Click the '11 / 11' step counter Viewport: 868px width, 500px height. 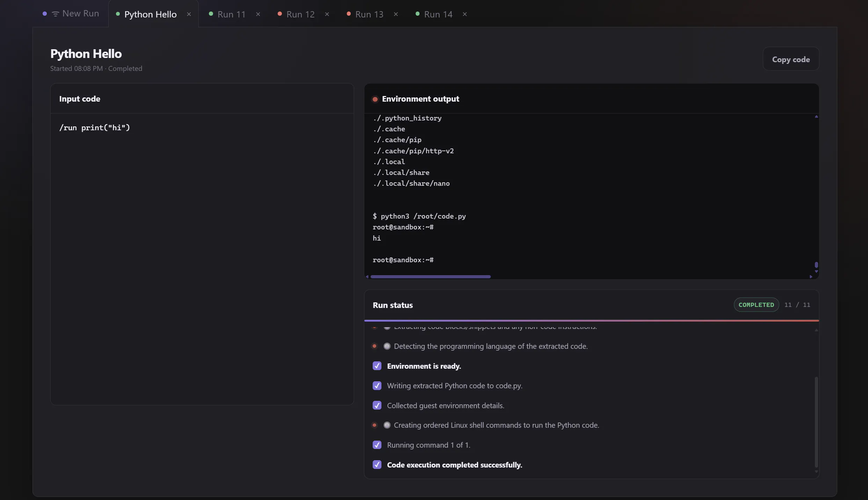tap(797, 305)
